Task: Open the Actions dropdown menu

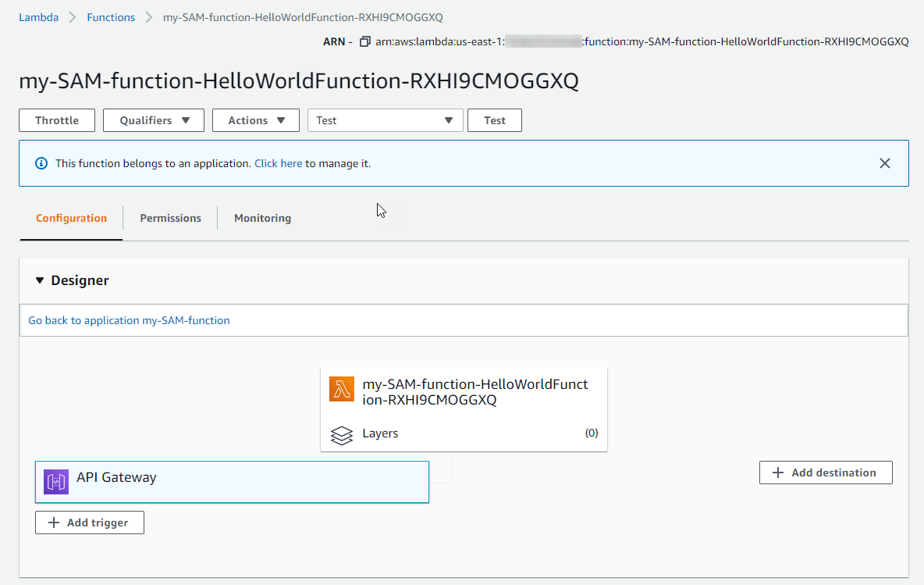Action: tap(256, 120)
